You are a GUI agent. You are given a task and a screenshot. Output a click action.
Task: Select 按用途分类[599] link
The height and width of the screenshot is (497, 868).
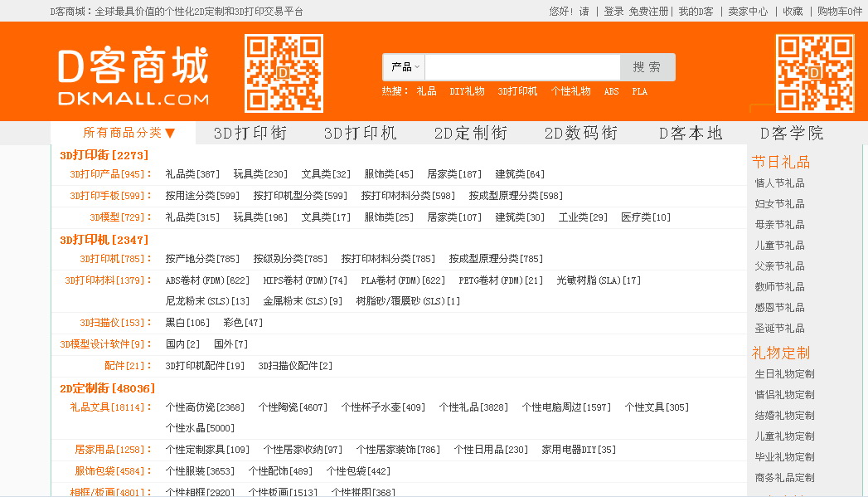(x=202, y=196)
